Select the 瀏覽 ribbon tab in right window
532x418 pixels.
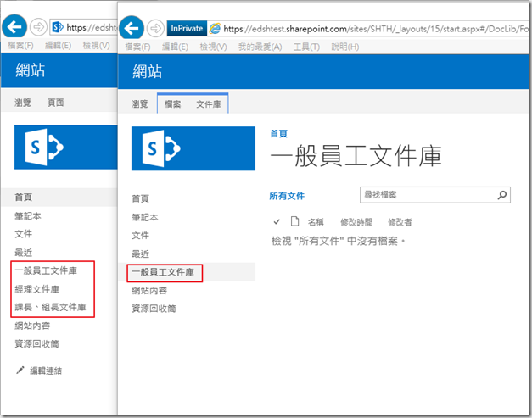point(139,103)
